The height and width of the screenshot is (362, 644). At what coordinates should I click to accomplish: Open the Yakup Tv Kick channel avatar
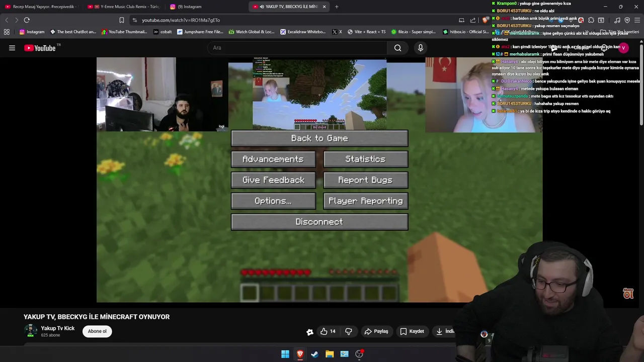pyautogui.click(x=31, y=331)
